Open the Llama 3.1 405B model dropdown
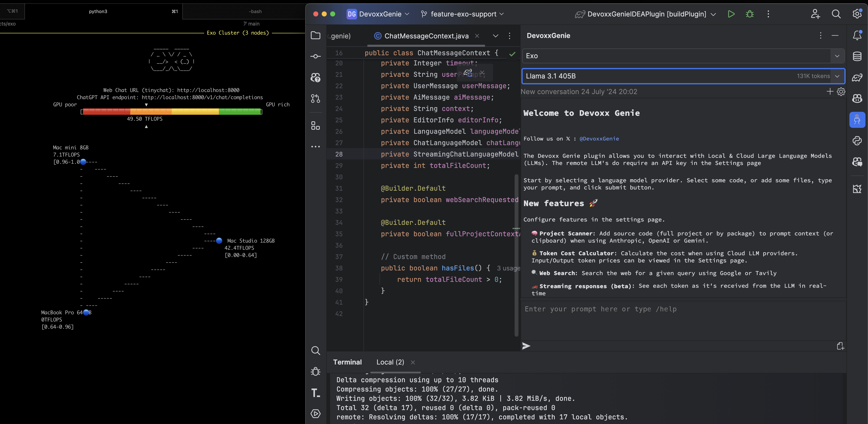The width and height of the screenshot is (868, 424). (x=837, y=76)
